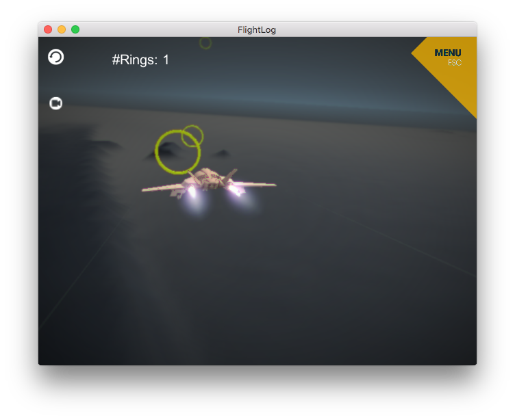Close the FlightLog window
Viewport: 515px width, 420px height.
coord(48,29)
